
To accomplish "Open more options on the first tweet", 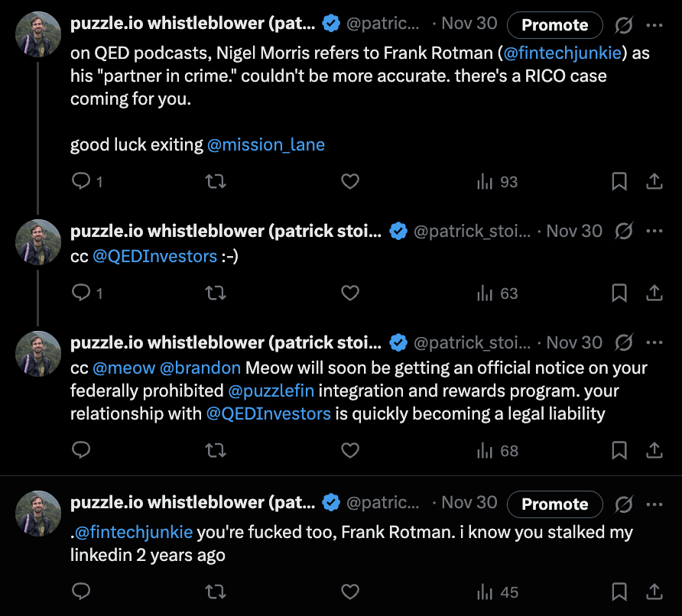I will [x=654, y=25].
